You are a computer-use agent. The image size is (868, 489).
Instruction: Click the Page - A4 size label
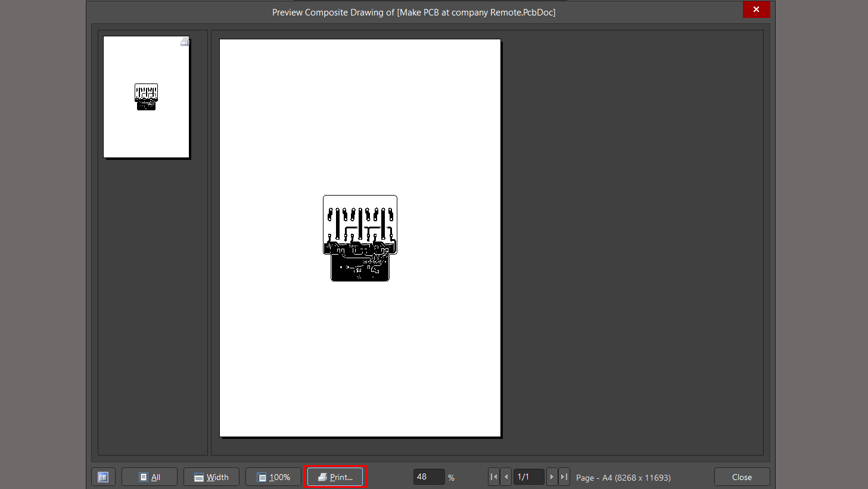[x=623, y=478]
